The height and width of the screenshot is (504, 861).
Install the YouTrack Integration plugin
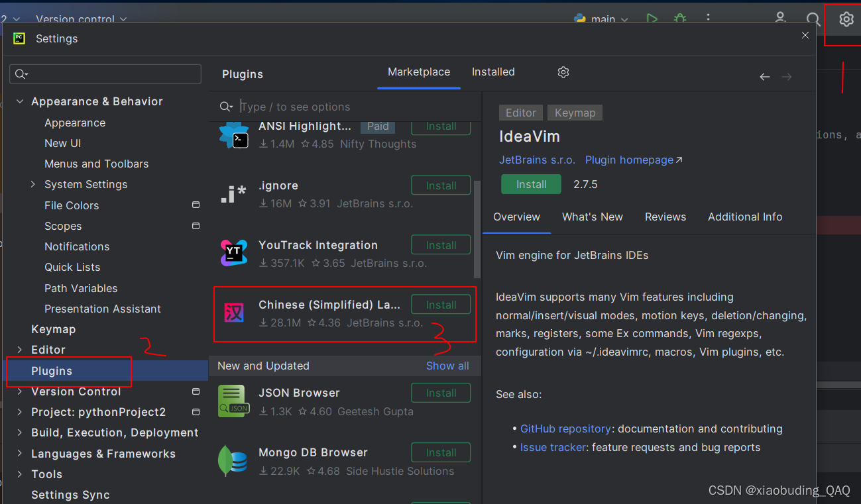pos(441,245)
